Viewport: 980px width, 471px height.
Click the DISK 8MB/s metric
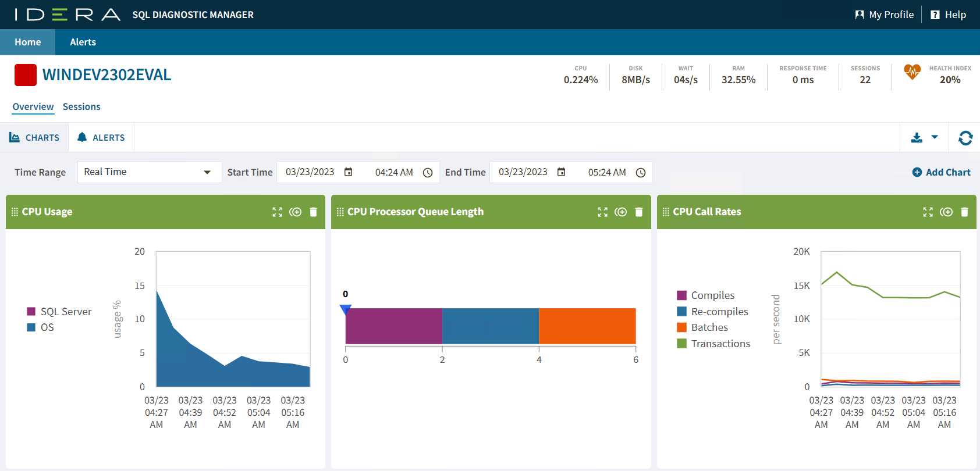[x=635, y=76]
